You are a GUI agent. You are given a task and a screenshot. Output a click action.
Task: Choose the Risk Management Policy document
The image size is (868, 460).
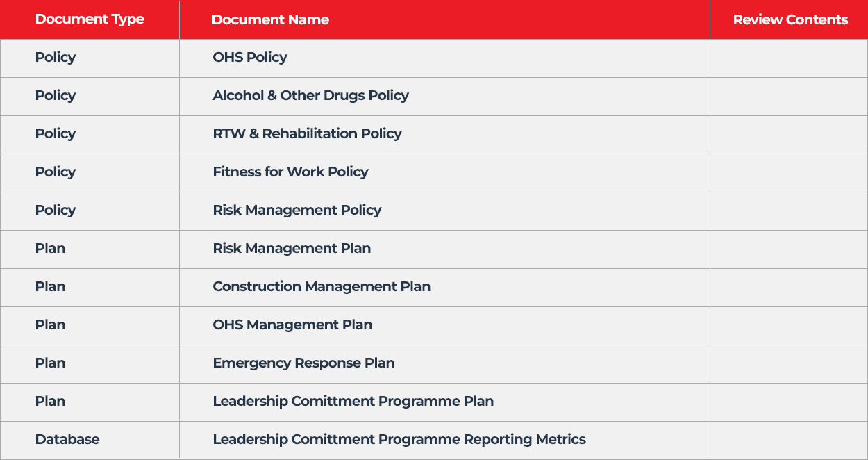pyautogui.click(x=297, y=211)
